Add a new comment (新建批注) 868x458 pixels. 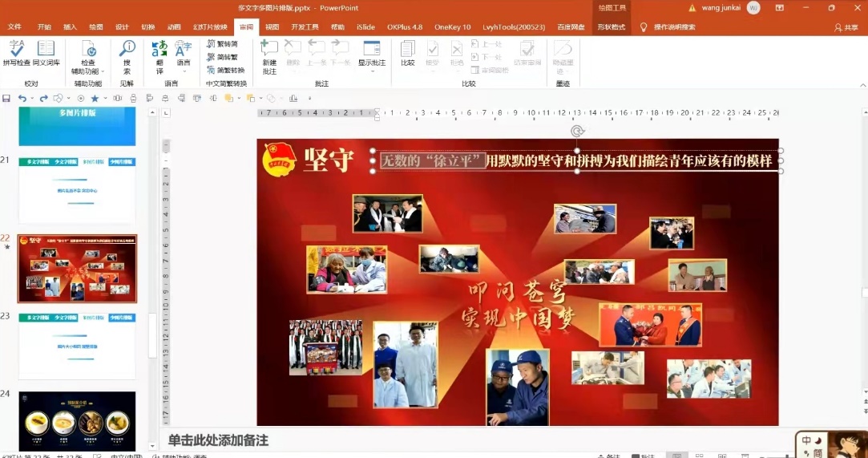pos(269,56)
